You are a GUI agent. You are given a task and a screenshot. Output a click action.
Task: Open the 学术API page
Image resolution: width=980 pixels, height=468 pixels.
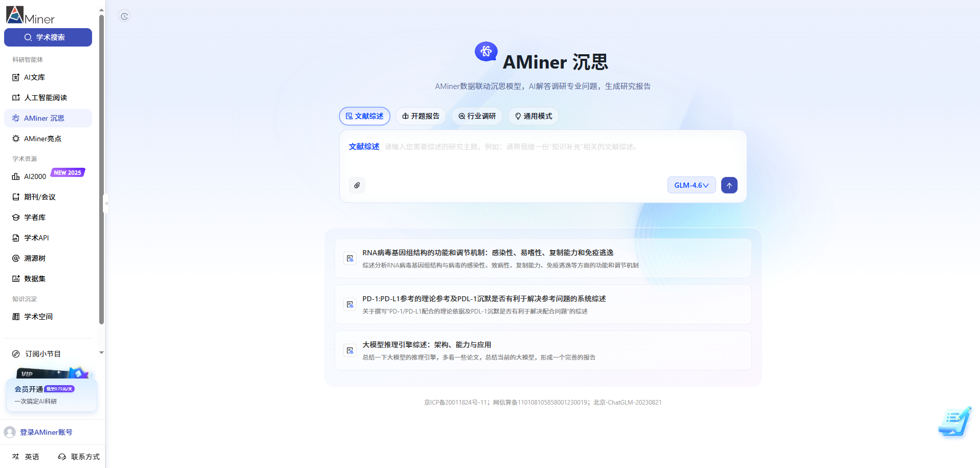pos(36,238)
